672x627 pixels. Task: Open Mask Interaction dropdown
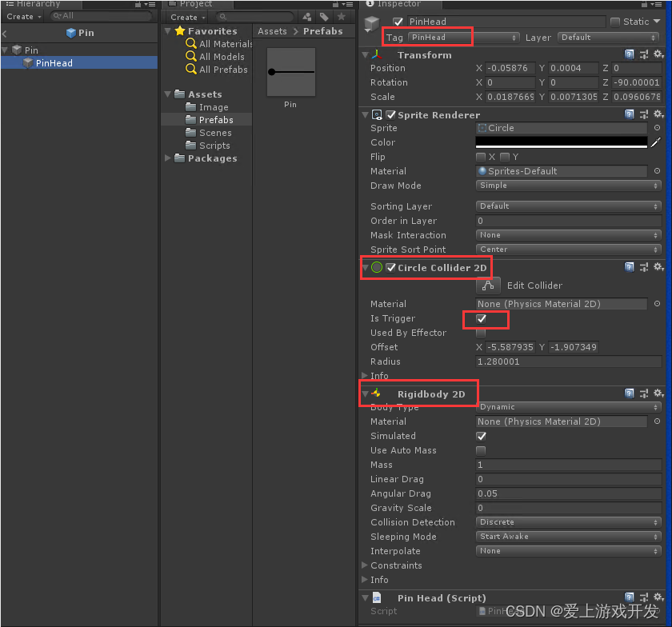568,235
